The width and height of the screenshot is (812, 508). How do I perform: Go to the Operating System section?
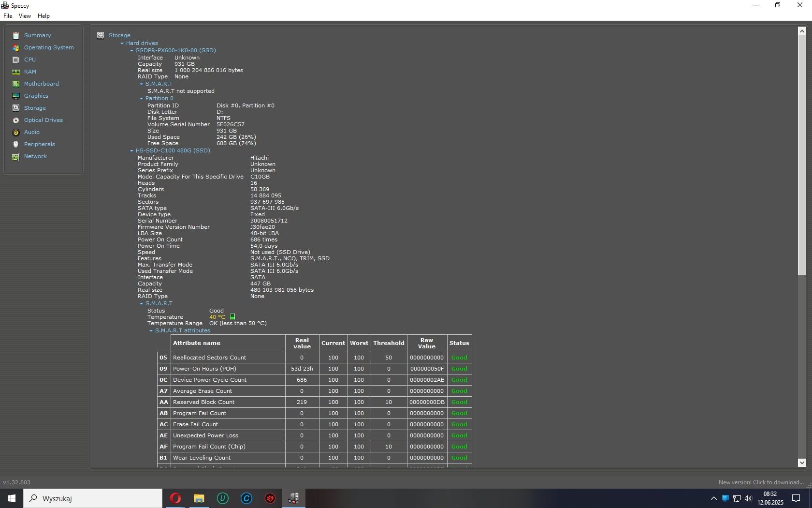[x=49, y=47]
